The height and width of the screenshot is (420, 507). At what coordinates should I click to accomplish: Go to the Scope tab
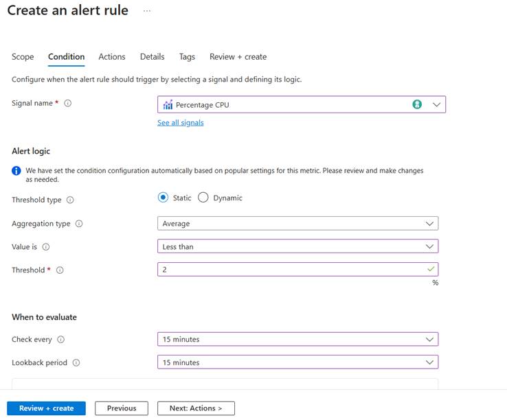click(23, 57)
